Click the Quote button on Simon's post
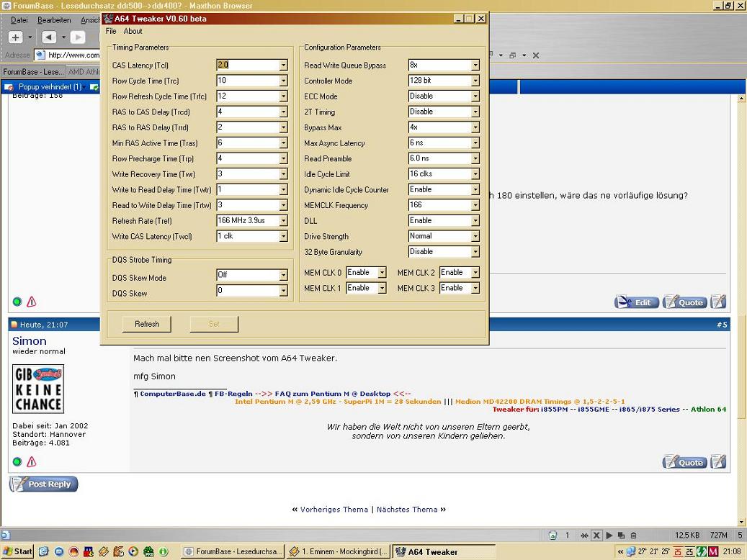Image resolution: width=747 pixels, height=560 pixels. click(x=684, y=462)
